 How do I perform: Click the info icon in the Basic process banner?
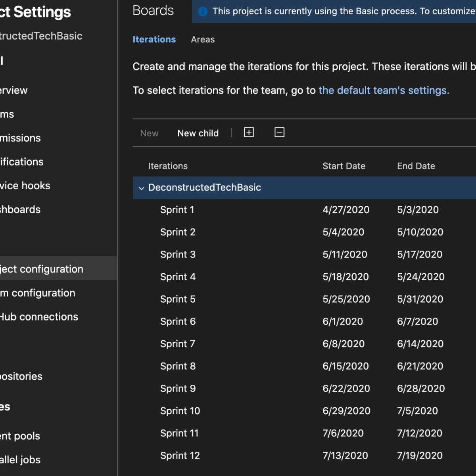[203, 11]
